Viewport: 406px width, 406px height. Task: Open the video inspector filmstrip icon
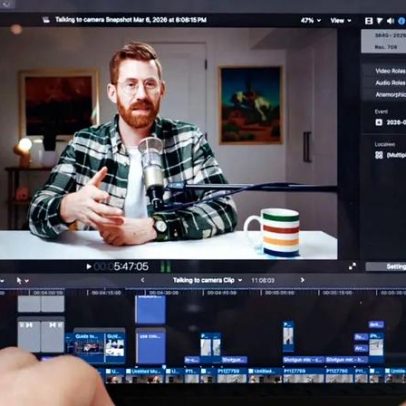369,21
